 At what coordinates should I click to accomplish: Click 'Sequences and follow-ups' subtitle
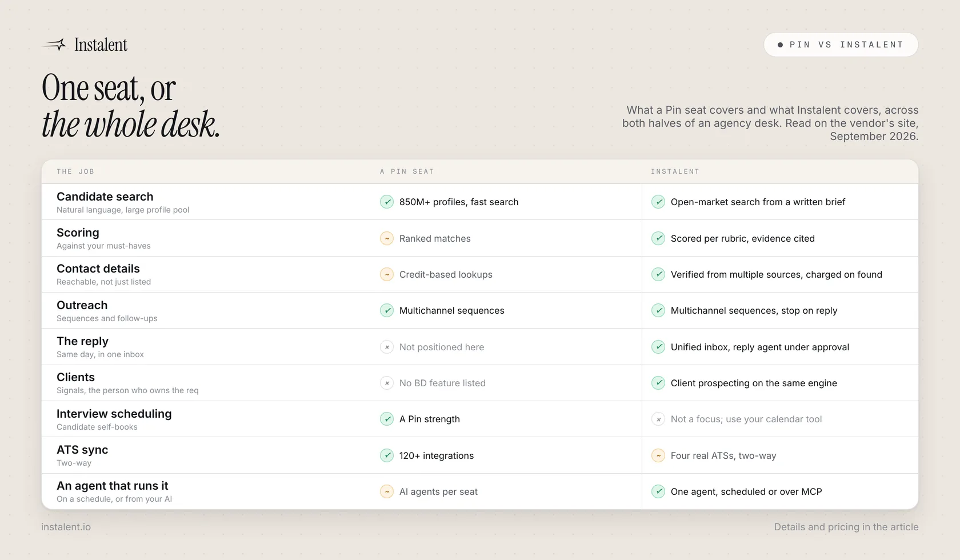[x=107, y=318]
